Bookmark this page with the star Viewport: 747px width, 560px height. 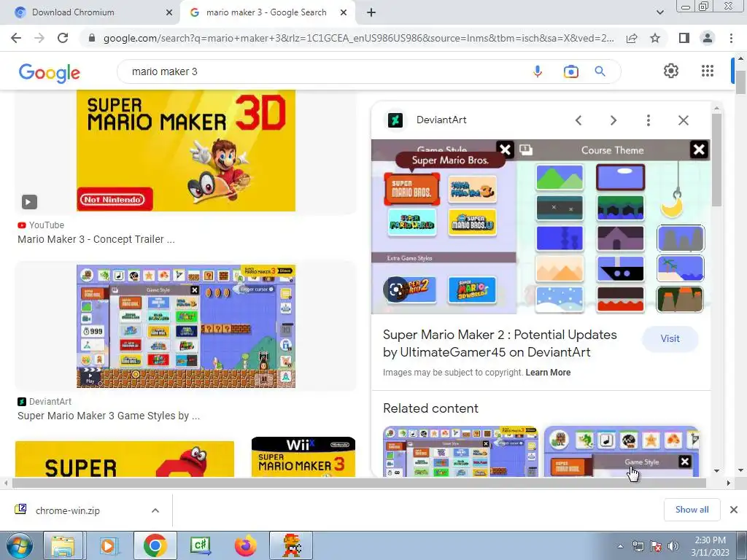(655, 38)
